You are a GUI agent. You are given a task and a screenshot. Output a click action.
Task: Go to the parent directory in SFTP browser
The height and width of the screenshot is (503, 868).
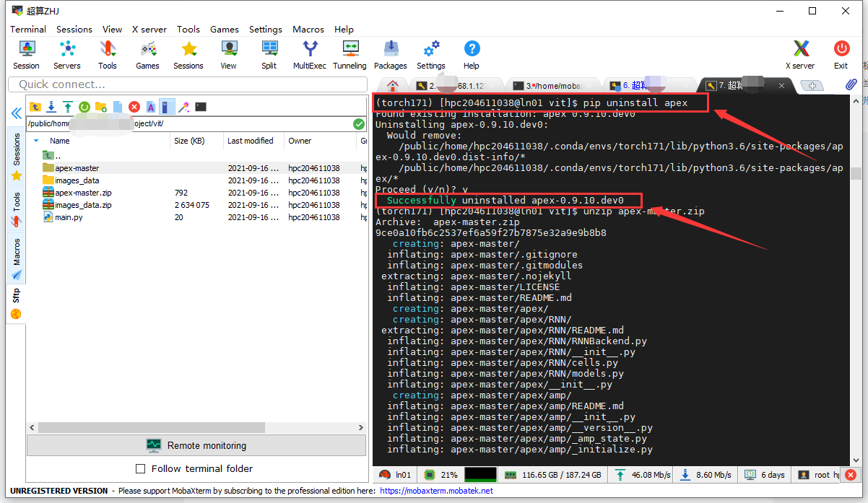pyautogui.click(x=35, y=107)
